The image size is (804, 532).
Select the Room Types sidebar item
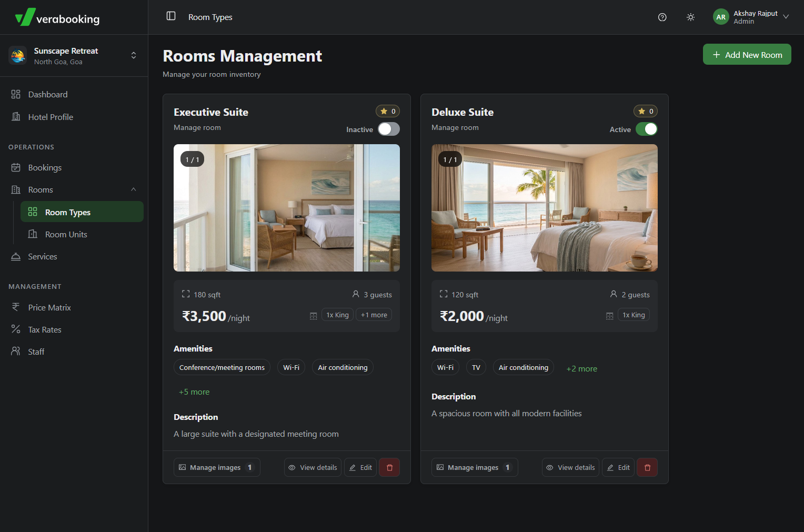click(82, 212)
